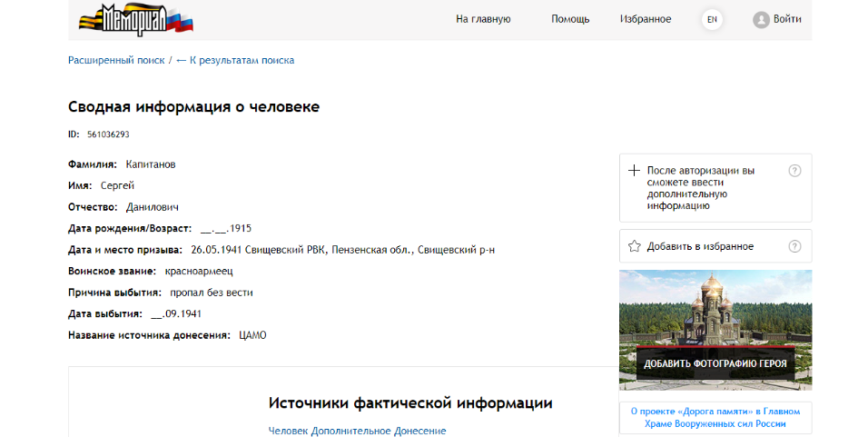The image size is (868, 437).
Task: Click the source name value ЦАМО
Action: coord(252,335)
